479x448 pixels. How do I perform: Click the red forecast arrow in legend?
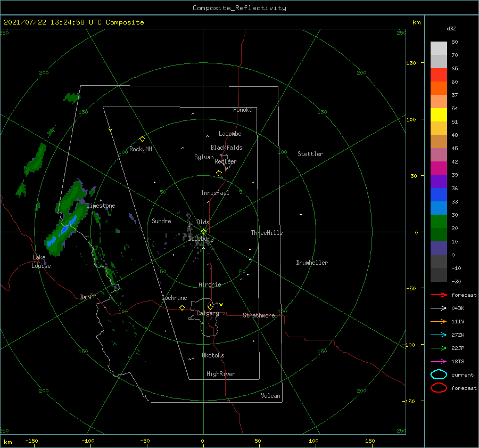[439, 295]
